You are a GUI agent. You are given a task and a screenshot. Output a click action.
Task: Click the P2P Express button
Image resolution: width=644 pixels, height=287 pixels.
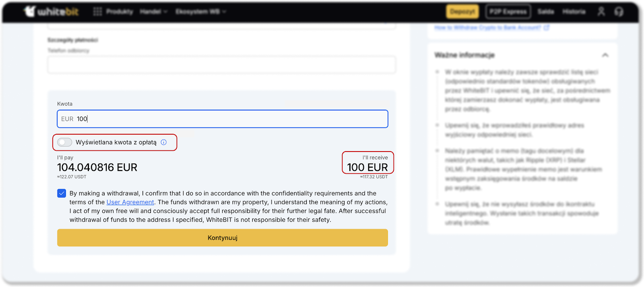tap(508, 11)
